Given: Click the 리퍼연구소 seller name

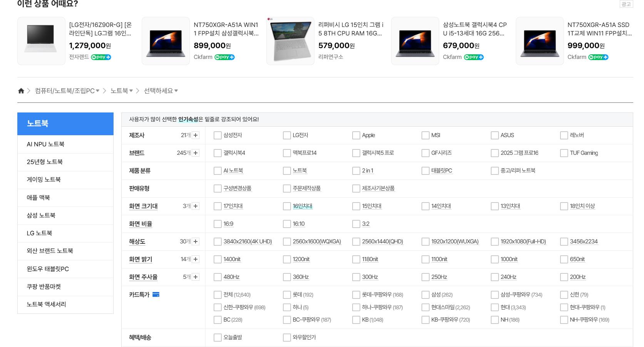Looking at the screenshot, I should click(331, 57).
